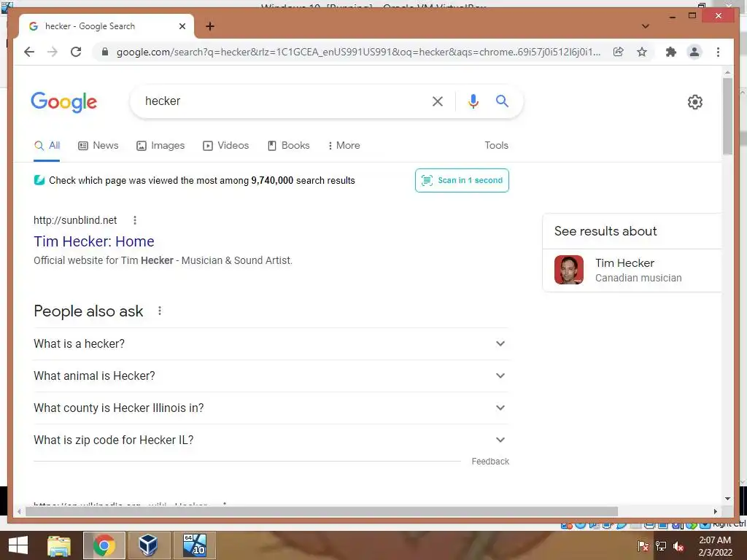Open tab search chevron in title bar
This screenshot has height=560, width=747.
[x=645, y=26]
